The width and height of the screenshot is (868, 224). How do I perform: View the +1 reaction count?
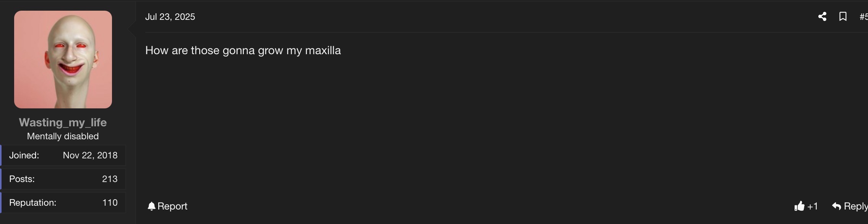[813, 206]
